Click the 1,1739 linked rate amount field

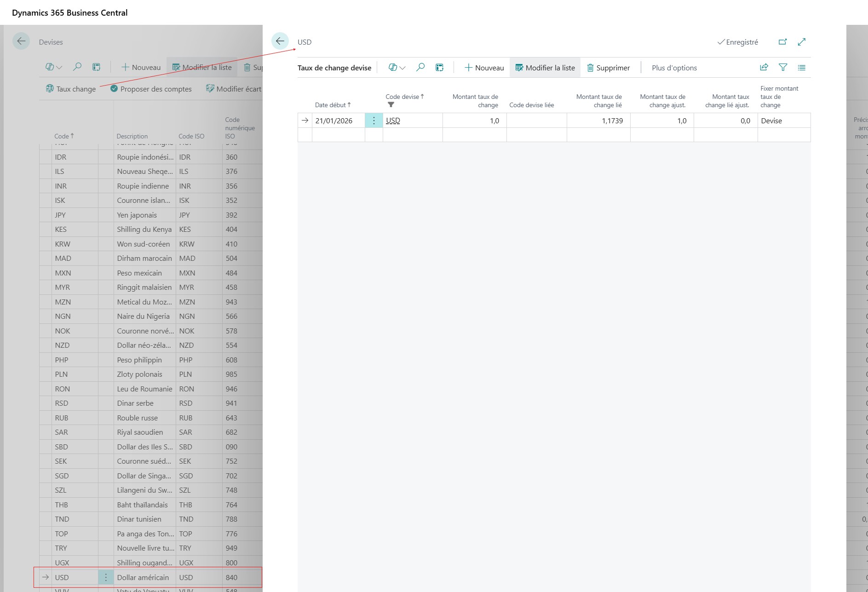click(x=598, y=121)
